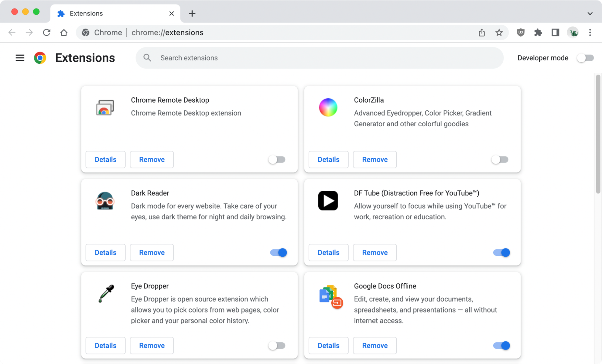The image size is (602, 364).
Task: Click the search magnifier icon
Action: tap(147, 58)
